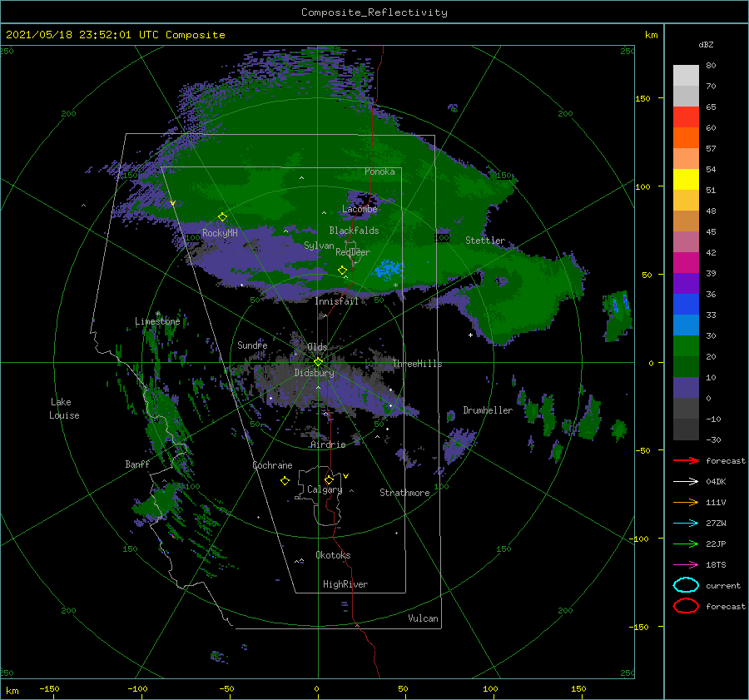Image resolution: width=749 pixels, height=700 pixels.
Task: Click the yellow diamond marker below RedDeer
Action: (x=342, y=270)
